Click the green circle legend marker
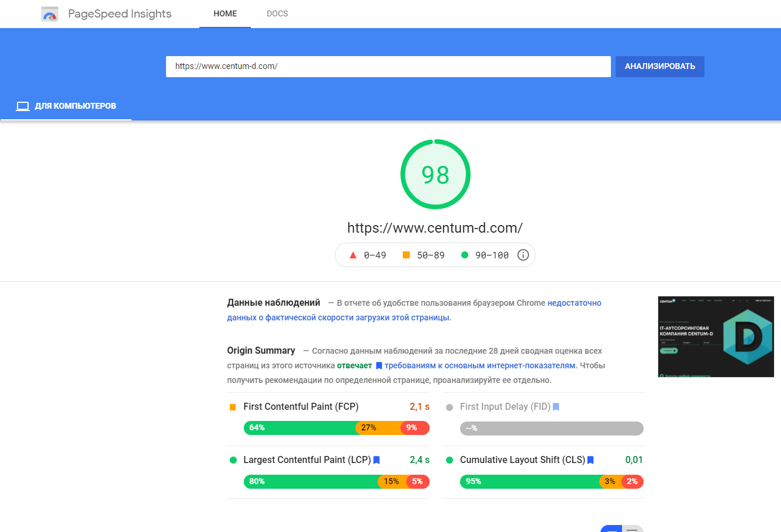Viewport: 781px width, 532px height. [x=465, y=255]
